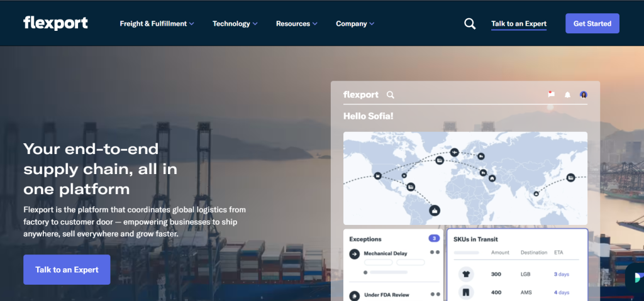Select the large ship marker near Brazil
The width and height of the screenshot is (644, 301).
click(435, 211)
